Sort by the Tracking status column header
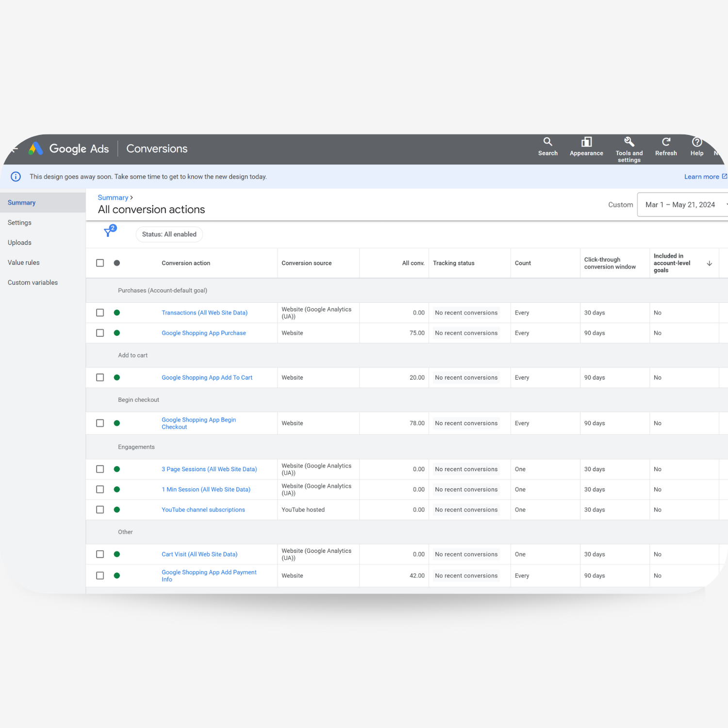This screenshot has height=728, width=728. (x=454, y=263)
